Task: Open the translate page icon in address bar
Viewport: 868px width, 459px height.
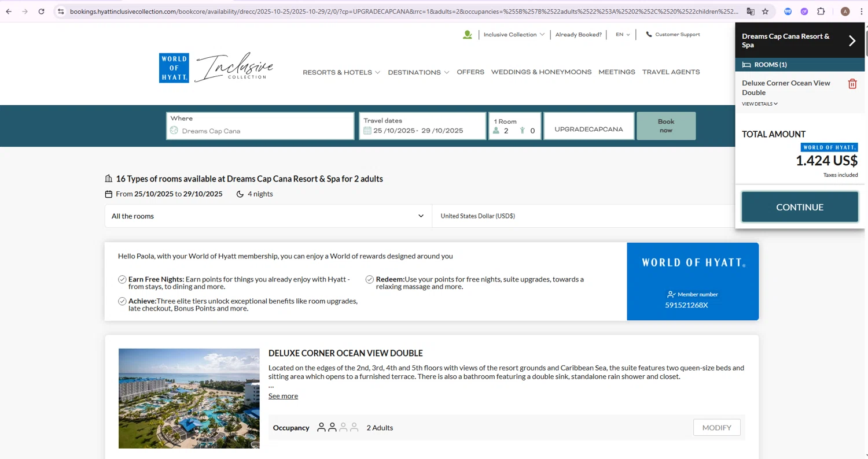Action: (751, 11)
